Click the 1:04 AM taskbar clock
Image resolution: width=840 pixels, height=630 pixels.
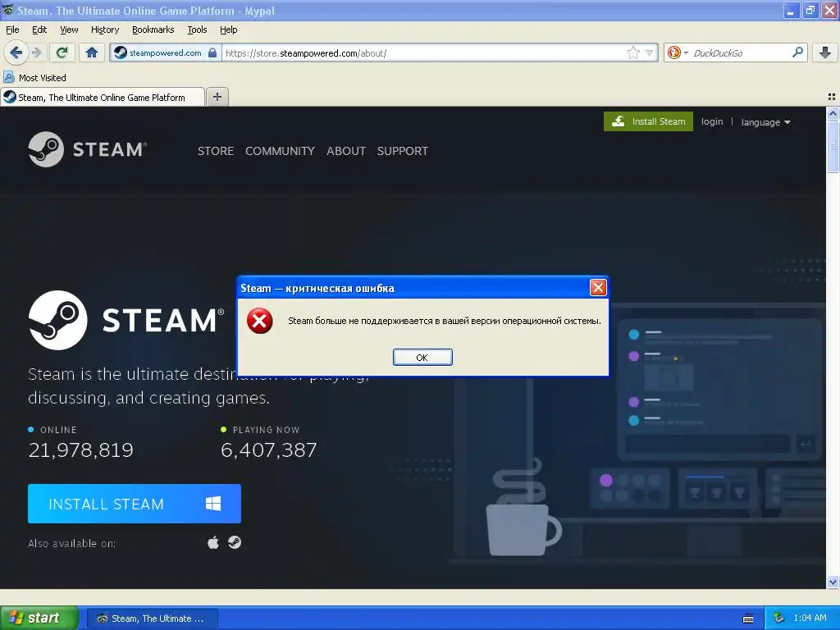[810, 619]
